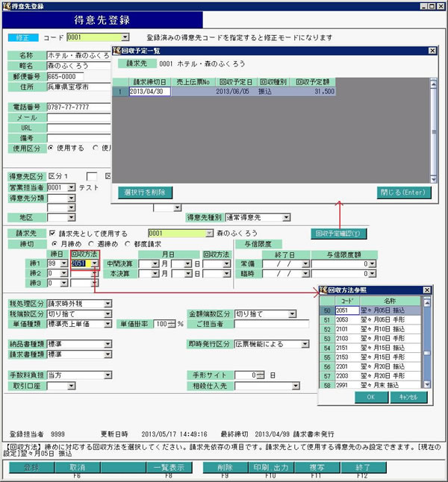Screen dimensions: 448x482
Task: Select row 2103 翌々月10日 手形
Action: pyautogui.click(x=370, y=339)
